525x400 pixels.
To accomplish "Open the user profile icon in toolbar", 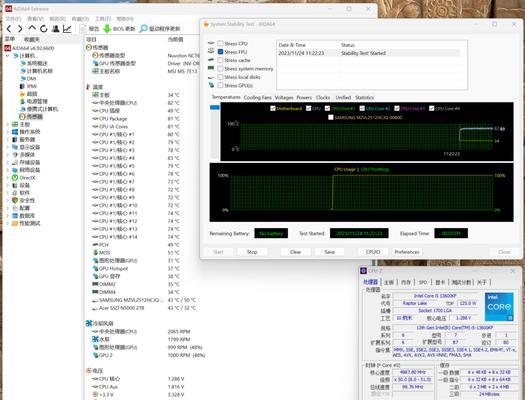I will coord(56,29).
